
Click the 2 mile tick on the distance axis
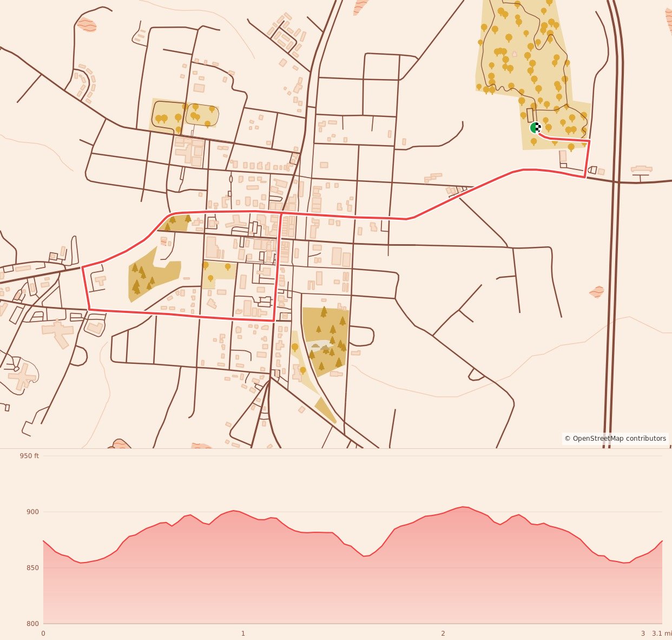pos(443,634)
